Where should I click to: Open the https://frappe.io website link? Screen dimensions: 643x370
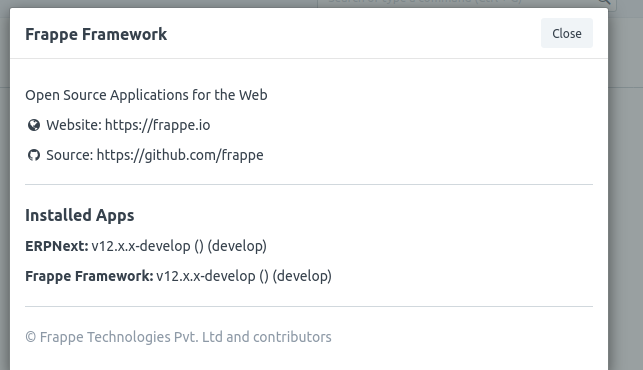pyautogui.click(x=157, y=125)
